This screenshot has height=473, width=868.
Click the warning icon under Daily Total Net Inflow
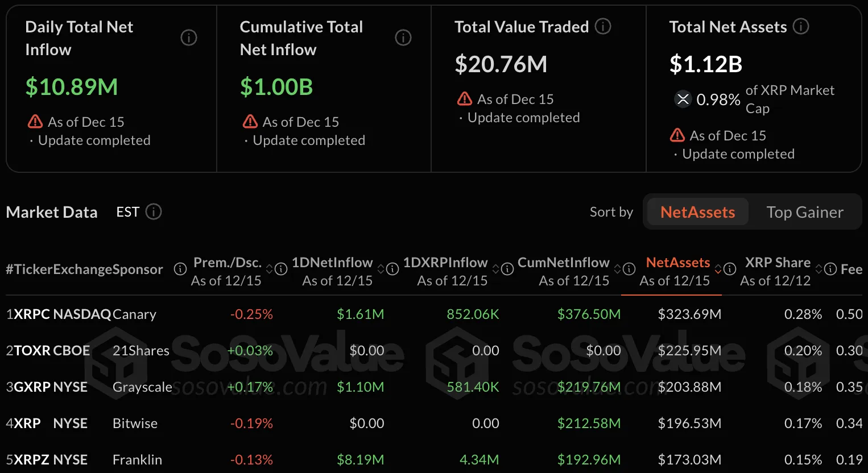(35, 121)
